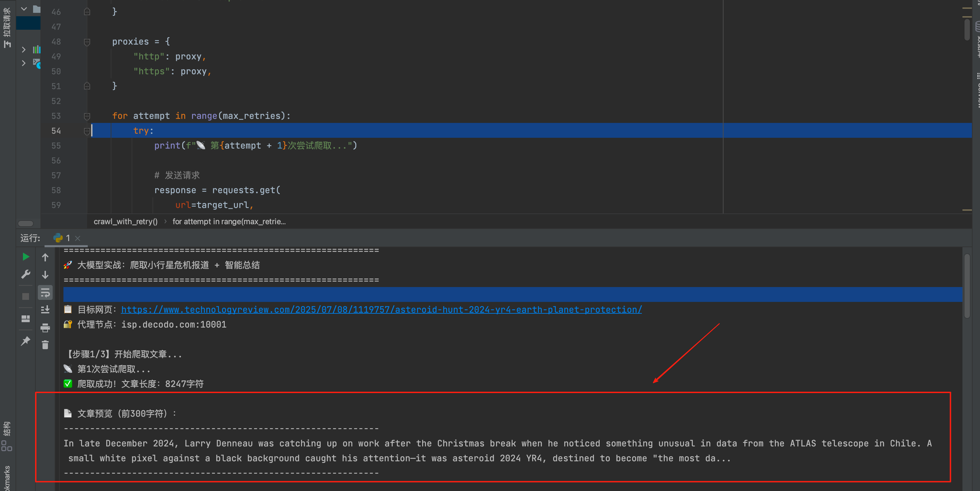This screenshot has height=491, width=980.
Task: Print console output with printer icon
Action: click(x=45, y=328)
